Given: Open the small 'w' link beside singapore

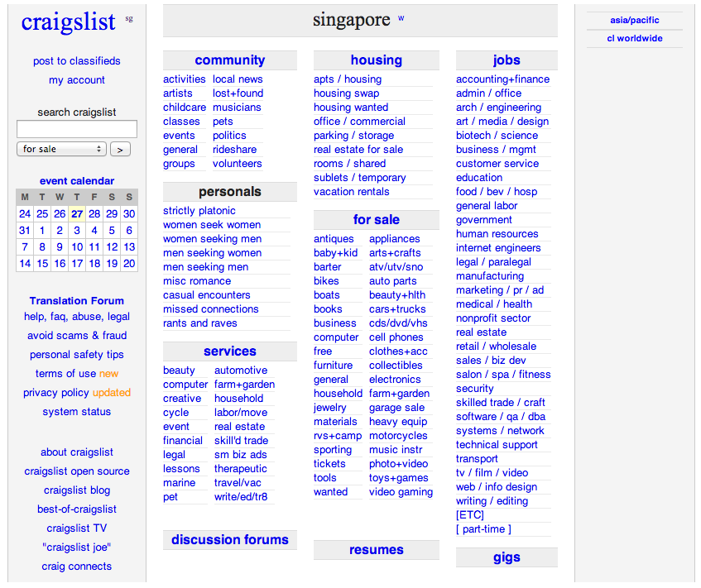Looking at the screenshot, I should point(401,18).
